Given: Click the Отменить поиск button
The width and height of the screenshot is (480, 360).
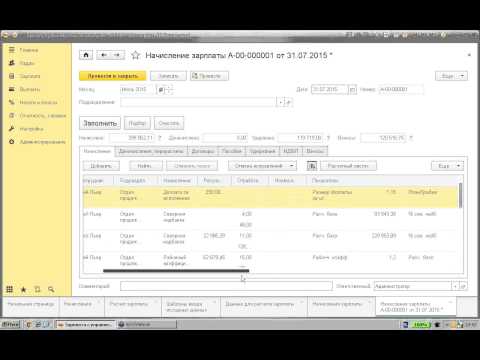Looking at the screenshot, I should tap(192, 166).
